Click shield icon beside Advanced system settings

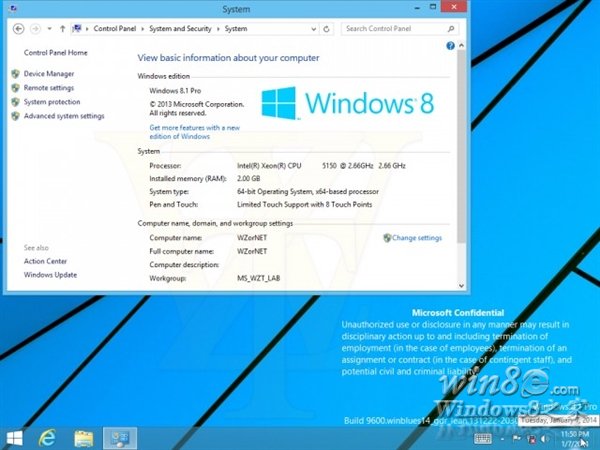pos(15,116)
